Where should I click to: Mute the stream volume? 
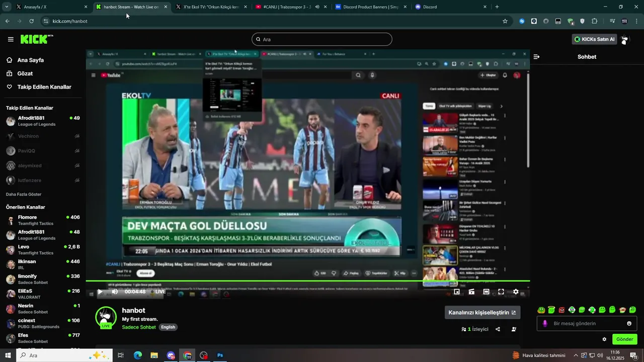pos(115,292)
